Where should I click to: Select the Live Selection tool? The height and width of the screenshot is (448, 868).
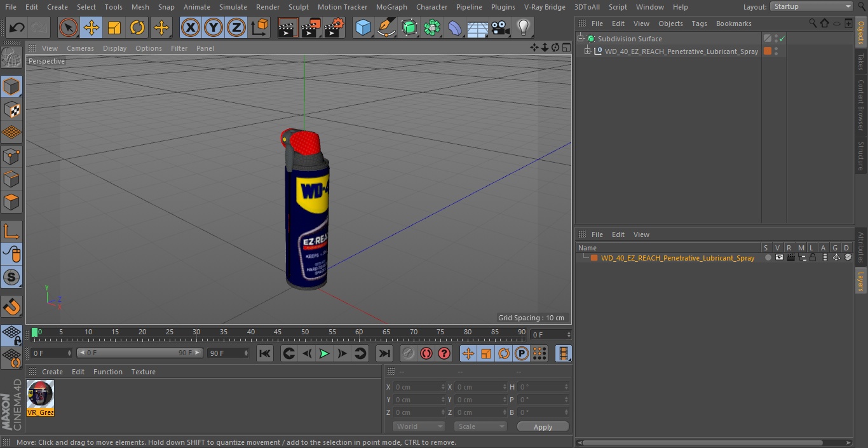coord(69,28)
